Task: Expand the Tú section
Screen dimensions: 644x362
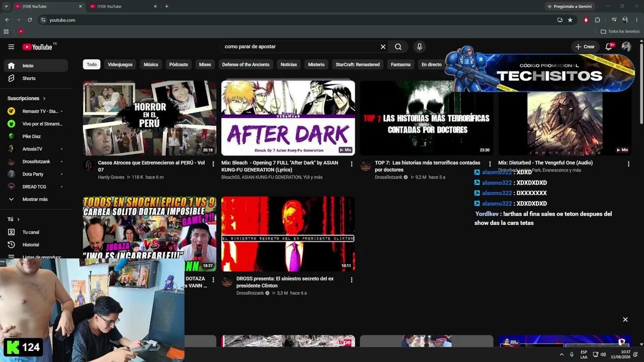Action: point(14,219)
